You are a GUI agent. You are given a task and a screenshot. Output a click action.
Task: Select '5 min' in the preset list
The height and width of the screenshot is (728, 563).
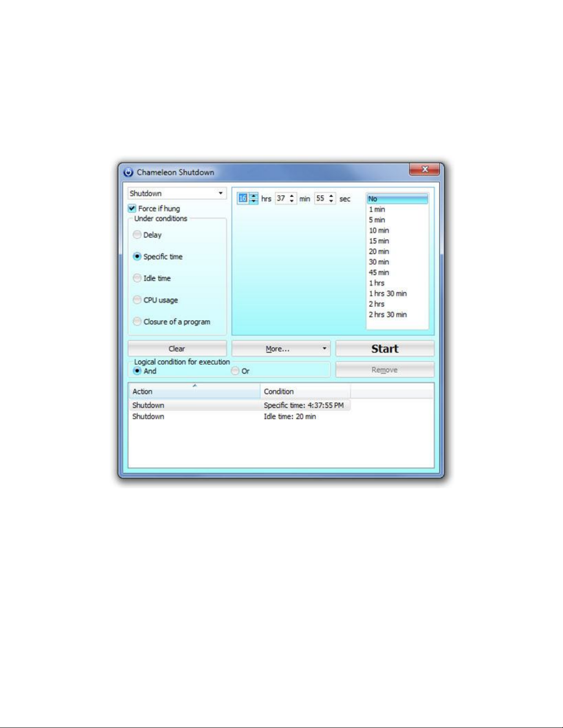tap(398, 220)
